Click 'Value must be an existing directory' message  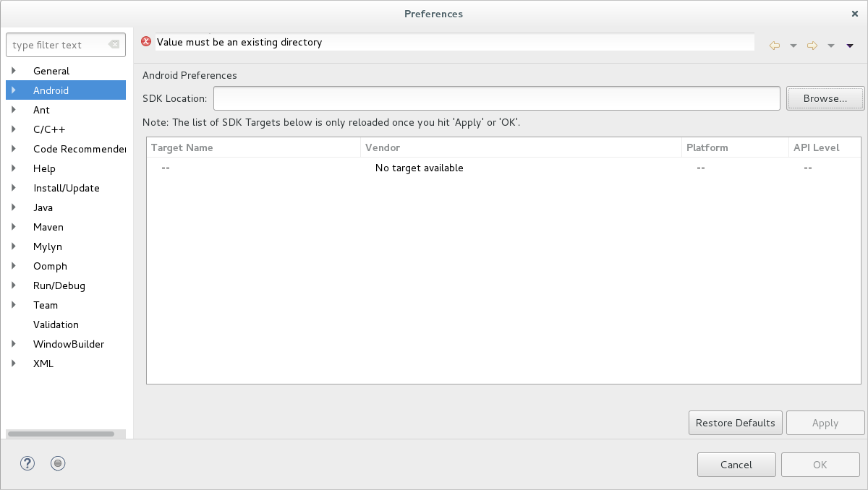239,42
